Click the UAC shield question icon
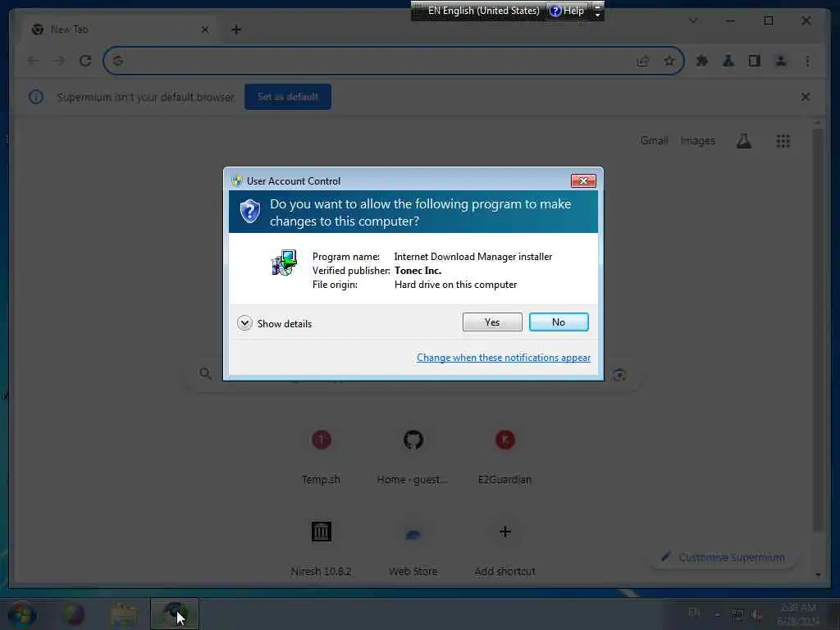This screenshot has height=630, width=840. point(249,211)
